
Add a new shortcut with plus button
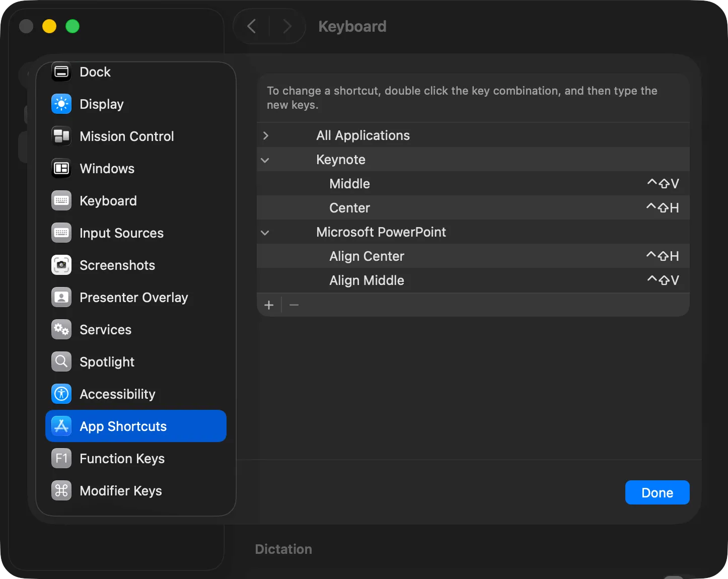click(x=269, y=305)
